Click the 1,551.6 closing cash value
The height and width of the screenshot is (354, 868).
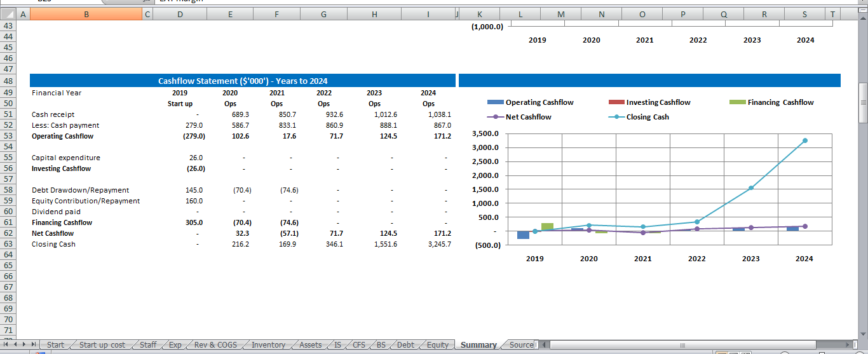point(384,244)
